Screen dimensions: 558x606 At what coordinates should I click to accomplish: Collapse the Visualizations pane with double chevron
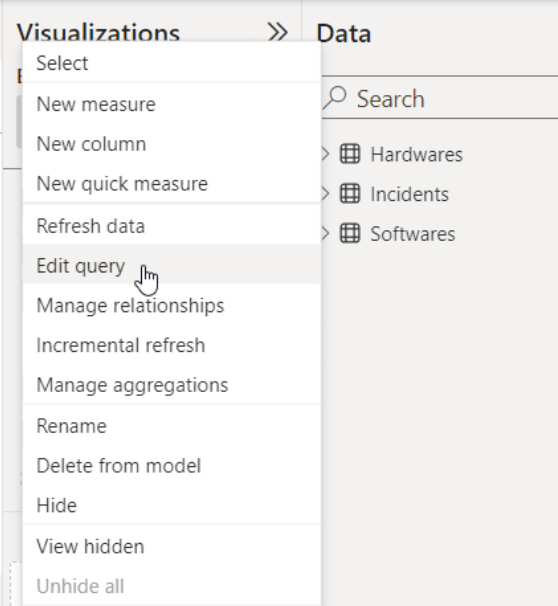click(x=277, y=32)
